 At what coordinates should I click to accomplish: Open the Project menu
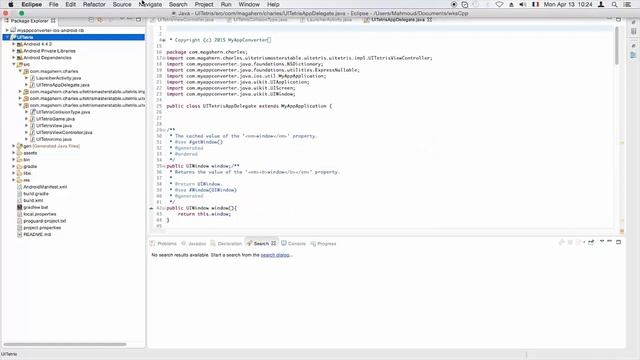[x=204, y=4]
